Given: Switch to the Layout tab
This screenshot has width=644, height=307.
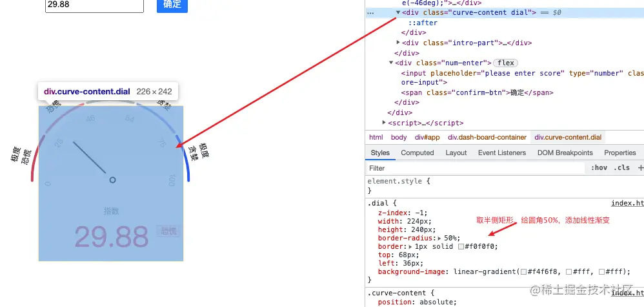Looking at the screenshot, I should pos(456,153).
